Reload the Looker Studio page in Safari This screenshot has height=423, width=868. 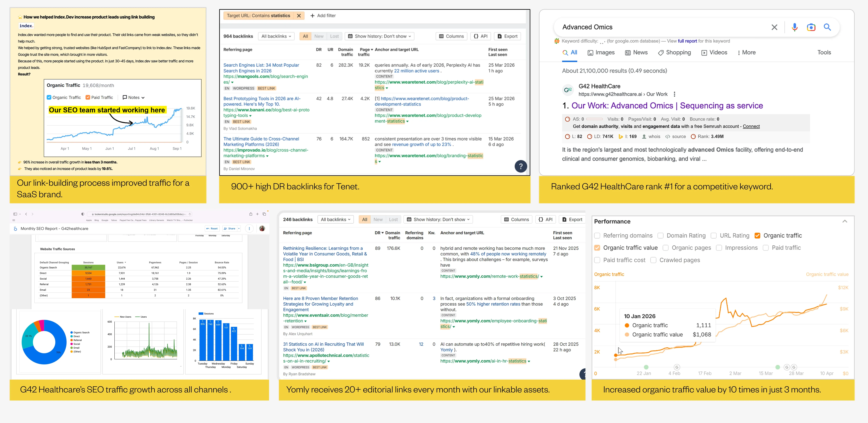[x=190, y=214]
